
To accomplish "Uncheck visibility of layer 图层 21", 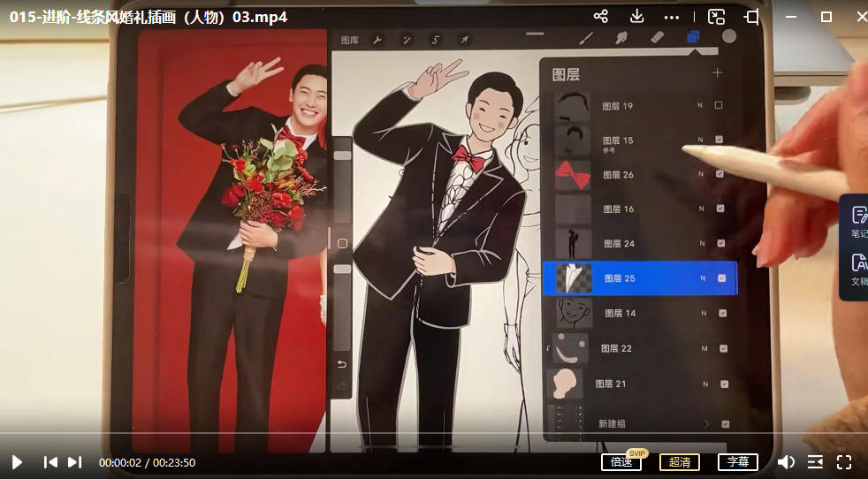I will 724,384.
